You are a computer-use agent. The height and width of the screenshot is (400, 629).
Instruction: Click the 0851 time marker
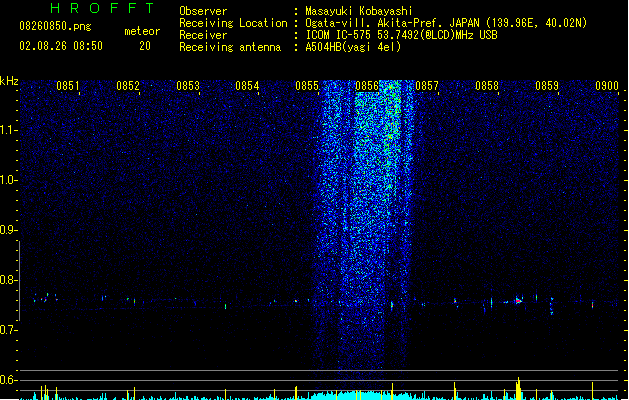(x=67, y=86)
